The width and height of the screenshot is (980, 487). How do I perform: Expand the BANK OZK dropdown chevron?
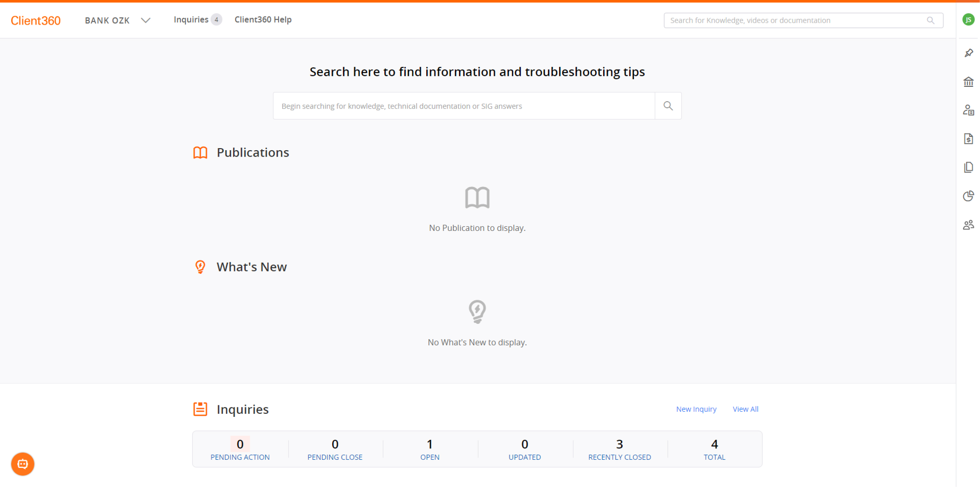(x=145, y=20)
